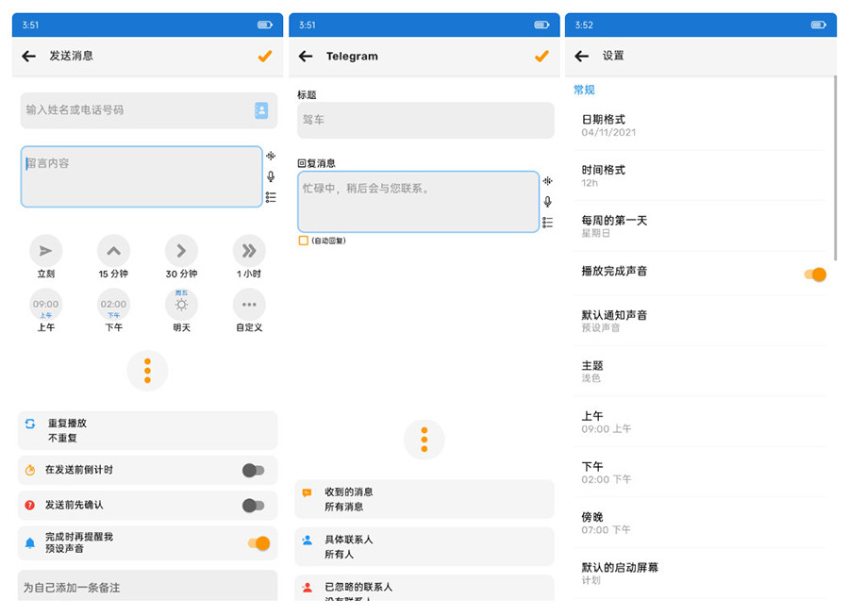Disable the 播放完成声音 switch
Viewport: 849px width, 616px height.
pos(815,275)
